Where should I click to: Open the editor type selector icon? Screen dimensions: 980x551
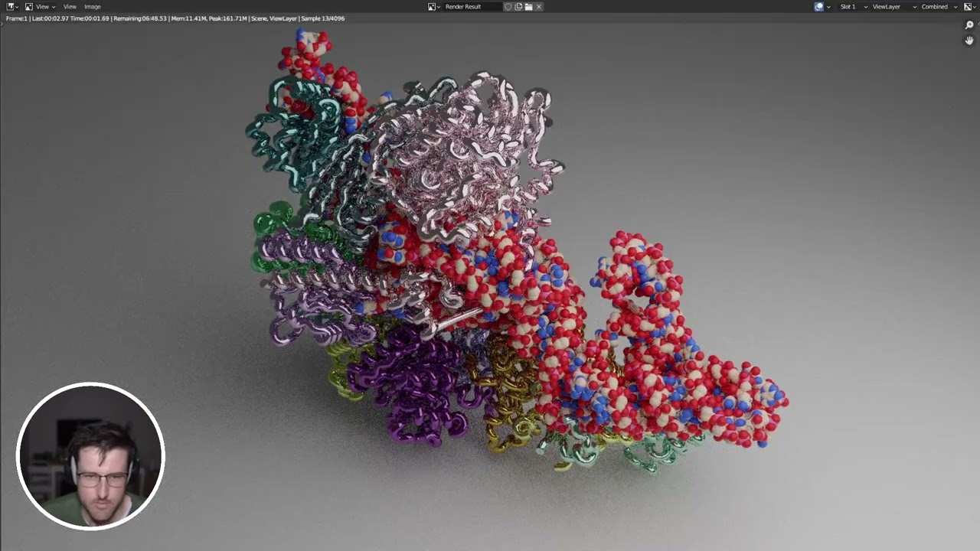(12, 6)
